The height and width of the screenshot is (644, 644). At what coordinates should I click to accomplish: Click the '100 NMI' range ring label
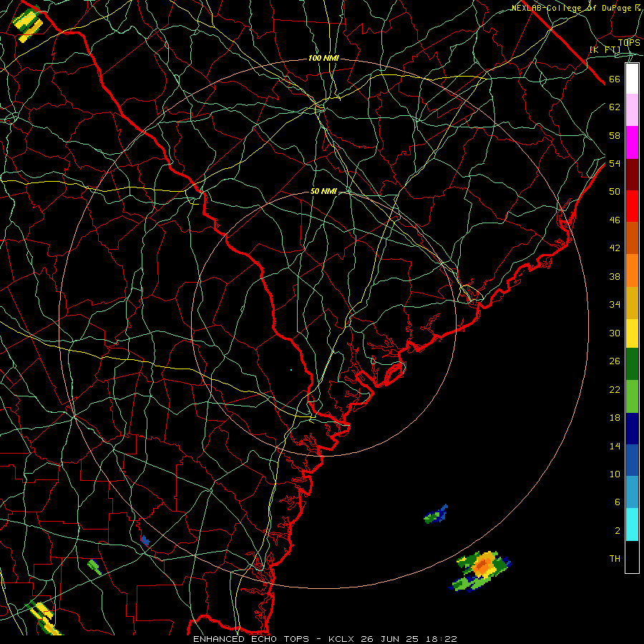pos(323,59)
